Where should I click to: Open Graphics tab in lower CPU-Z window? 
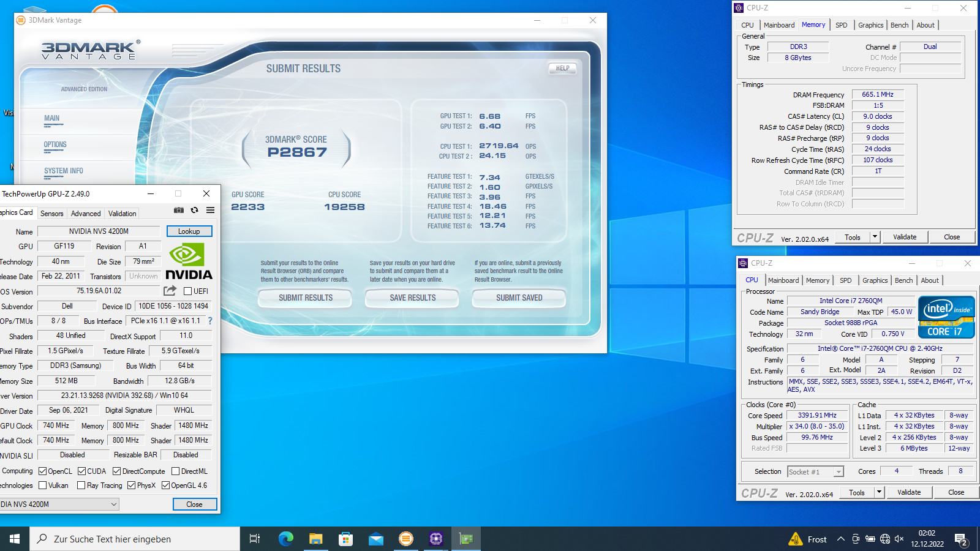point(875,280)
